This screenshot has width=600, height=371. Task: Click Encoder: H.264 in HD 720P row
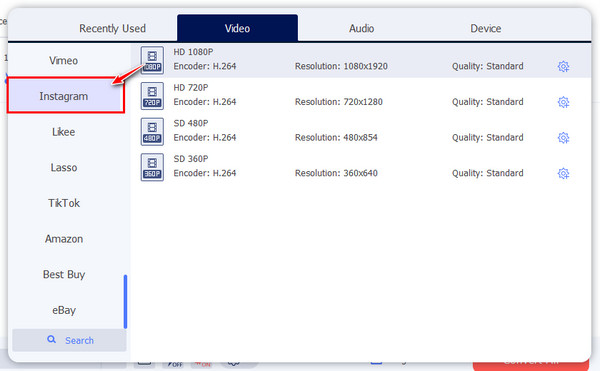tap(205, 102)
